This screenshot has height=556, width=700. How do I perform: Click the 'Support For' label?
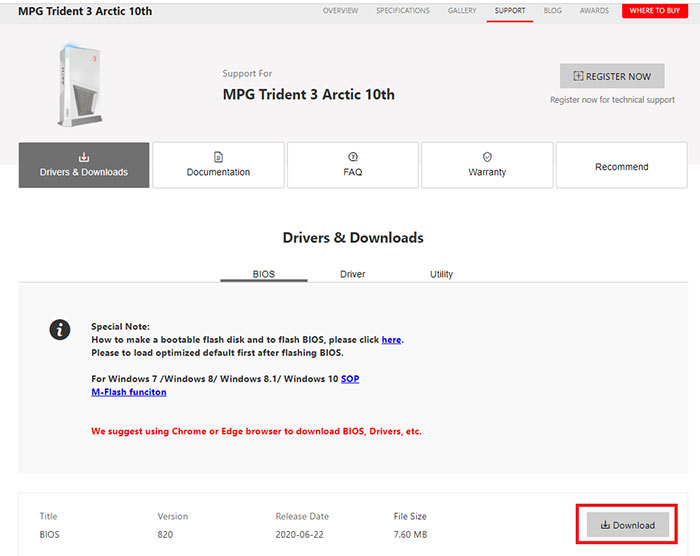[x=247, y=73]
